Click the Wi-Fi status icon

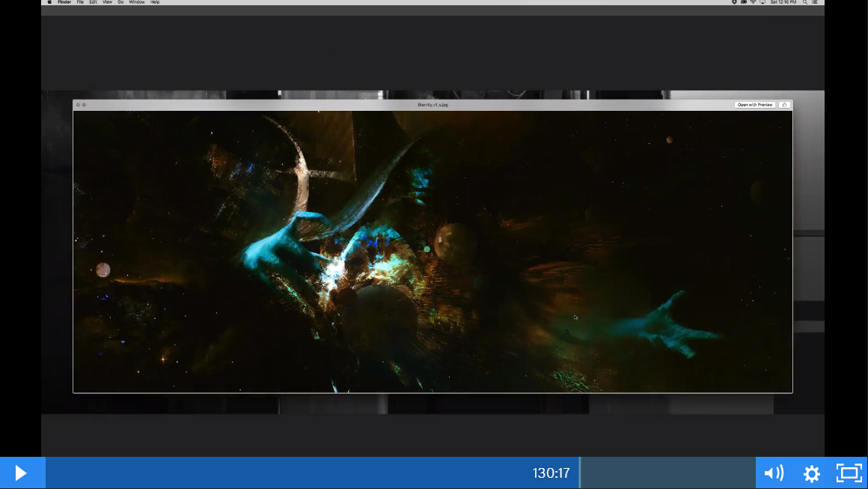(x=753, y=2)
